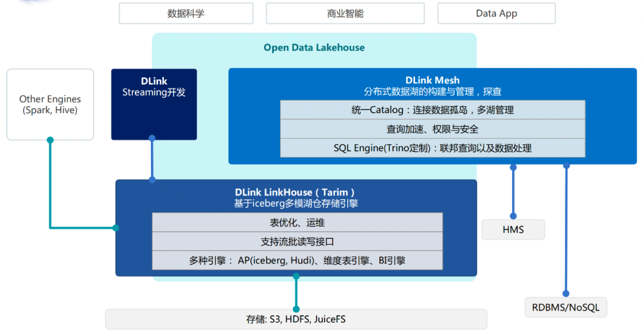Screen dimensions: 644x335
Task: Click the 基于iceberg多模湖仓存储引擎 subtitle
Action: [296, 203]
